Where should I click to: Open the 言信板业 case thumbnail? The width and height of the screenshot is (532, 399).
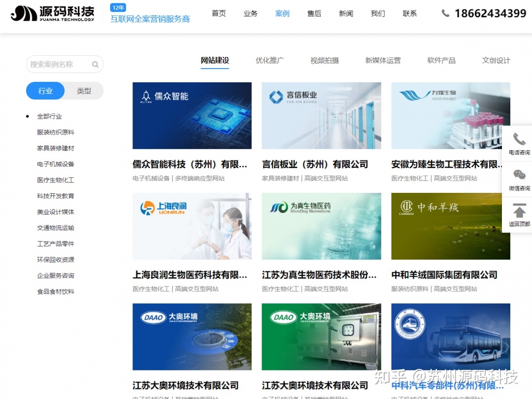pyautogui.click(x=321, y=115)
